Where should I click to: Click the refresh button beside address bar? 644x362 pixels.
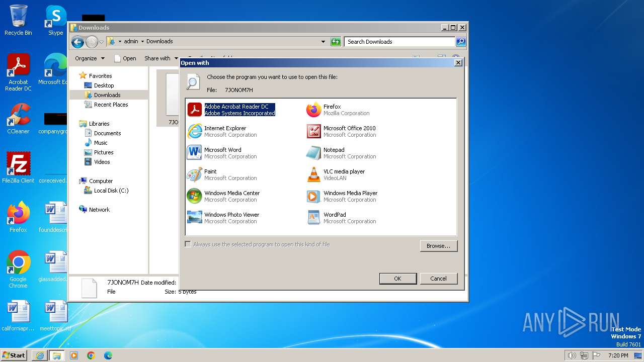pos(336,42)
